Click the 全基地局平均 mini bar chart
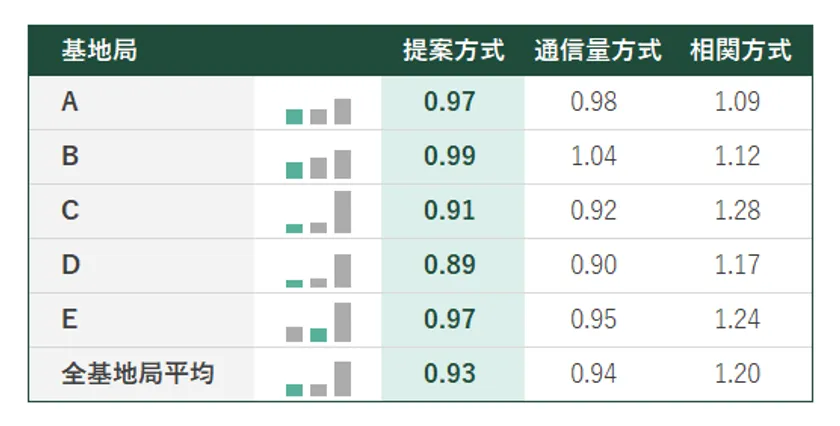 tap(318, 378)
